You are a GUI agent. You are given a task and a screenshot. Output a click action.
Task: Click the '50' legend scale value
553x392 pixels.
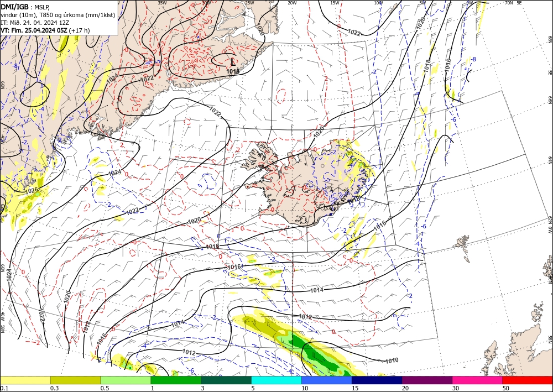pyautogui.click(x=506, y=388)
